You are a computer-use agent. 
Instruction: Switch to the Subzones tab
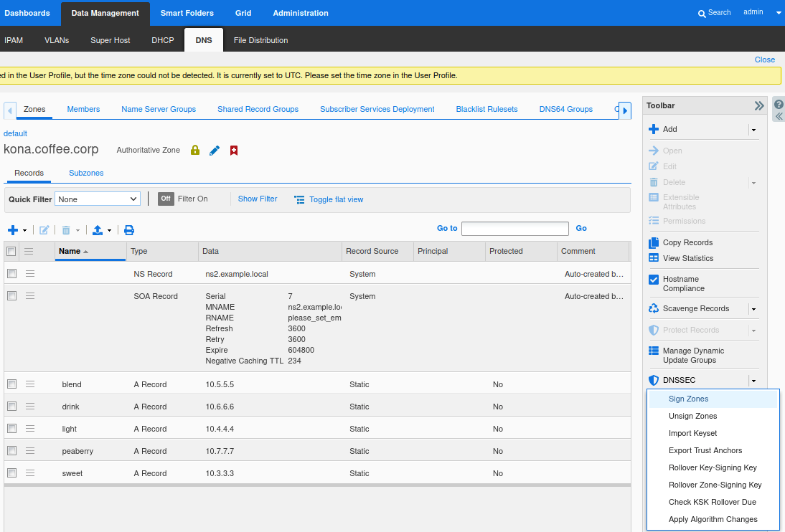click(x=86, y=173)
